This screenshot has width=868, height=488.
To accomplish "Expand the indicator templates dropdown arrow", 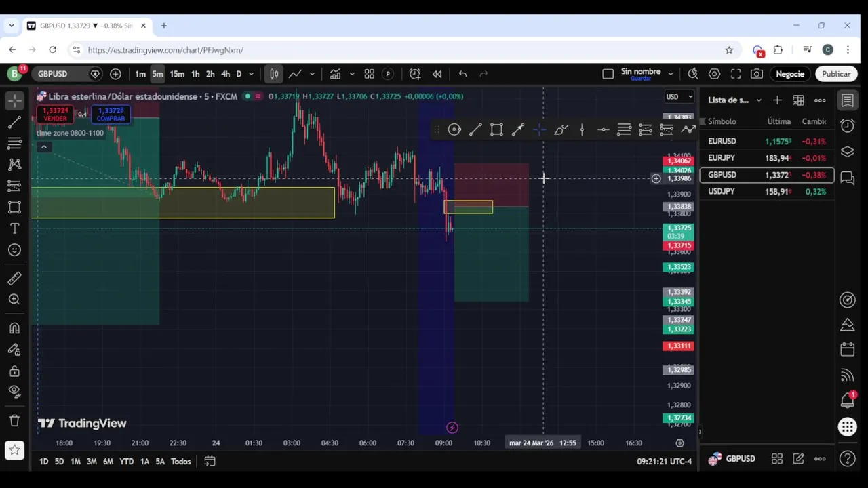I will click(352, 74).
